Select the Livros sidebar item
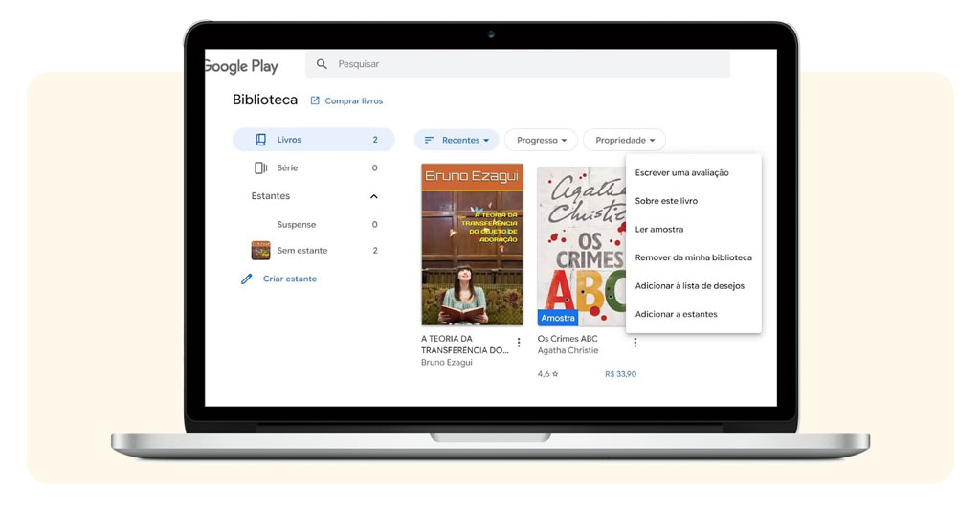 [314, 140]
